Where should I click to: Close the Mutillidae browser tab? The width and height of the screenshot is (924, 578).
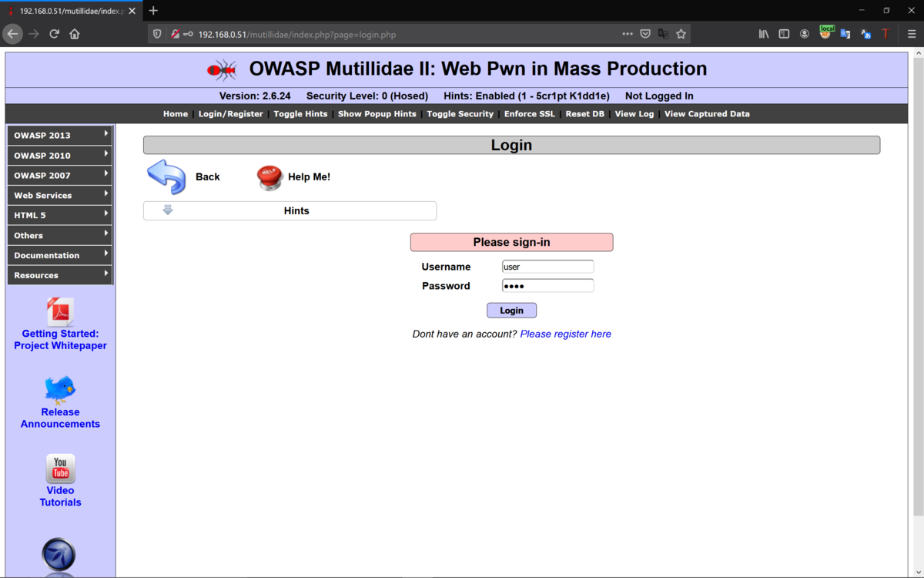pyautogui.click(x=132, y=11)
